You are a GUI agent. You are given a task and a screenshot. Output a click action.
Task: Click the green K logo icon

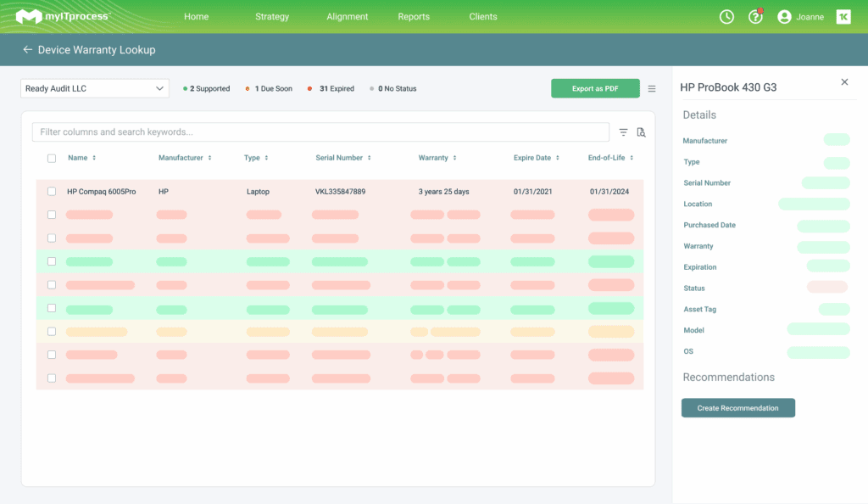point(843,17)
